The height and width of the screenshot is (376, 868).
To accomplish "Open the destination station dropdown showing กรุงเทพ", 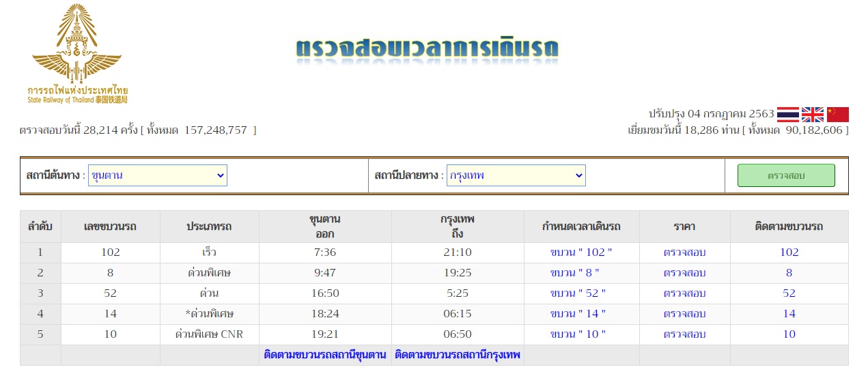I will 516,175.
